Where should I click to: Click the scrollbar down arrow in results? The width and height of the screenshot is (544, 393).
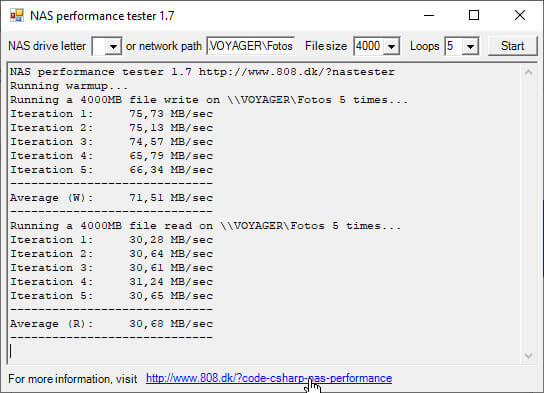coord(528,356)
